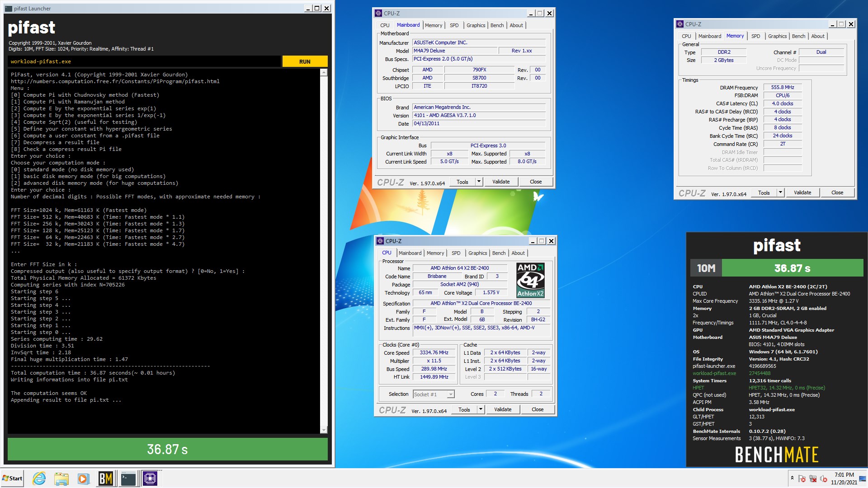Click the BenchMate logo in result panel
This screenshot has height=488, width=868.
click(777, 455)
